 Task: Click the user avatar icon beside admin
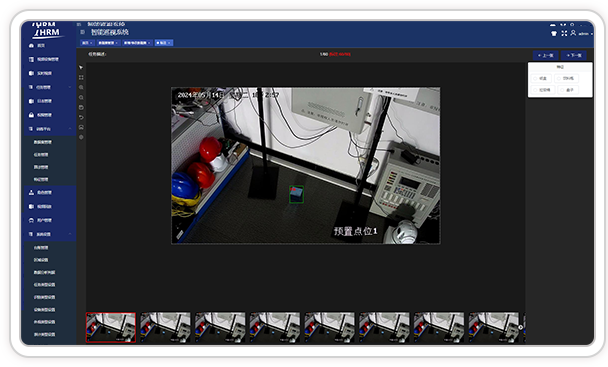(x=573, y=33)
